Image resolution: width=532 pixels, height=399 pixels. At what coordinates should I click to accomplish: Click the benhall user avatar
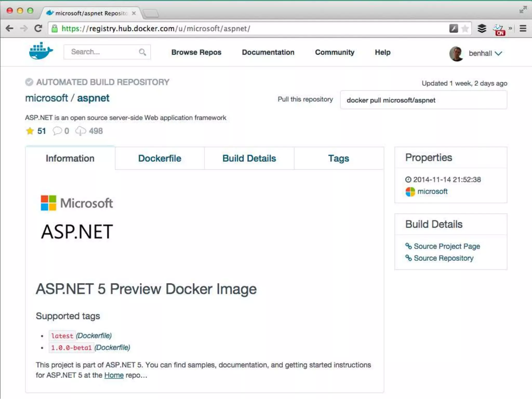[456, 54]
